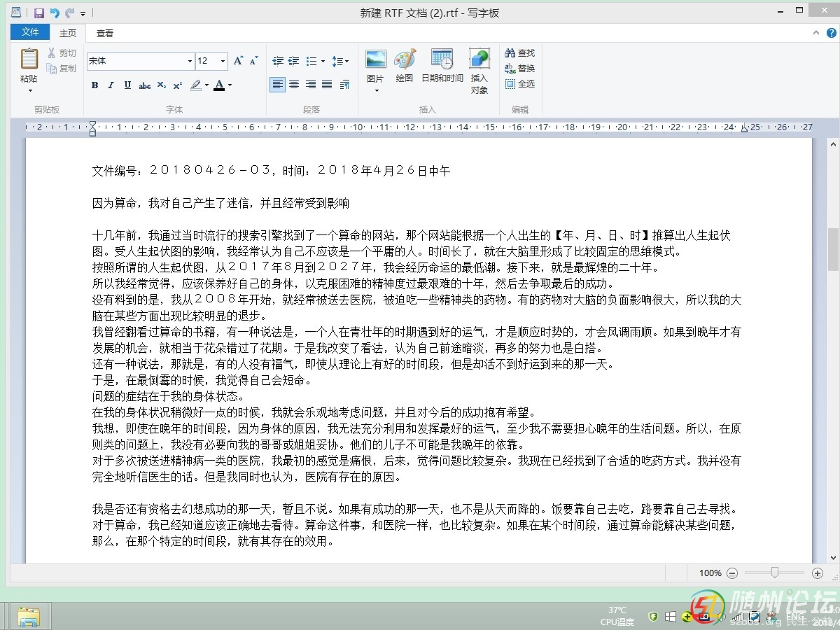Switch to the 查看 view tab
This screenshot has width=840, height=630.
[105, 33]
